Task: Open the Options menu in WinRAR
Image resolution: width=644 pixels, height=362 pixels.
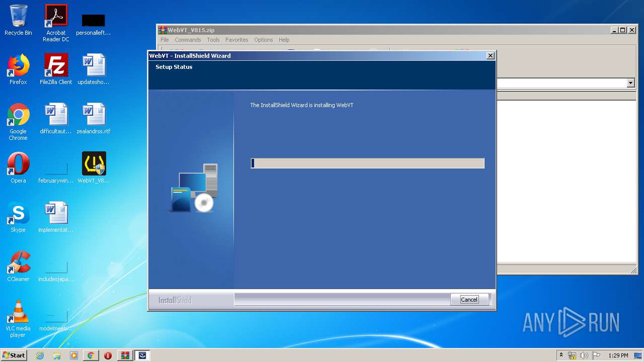Action: point(263,40)
